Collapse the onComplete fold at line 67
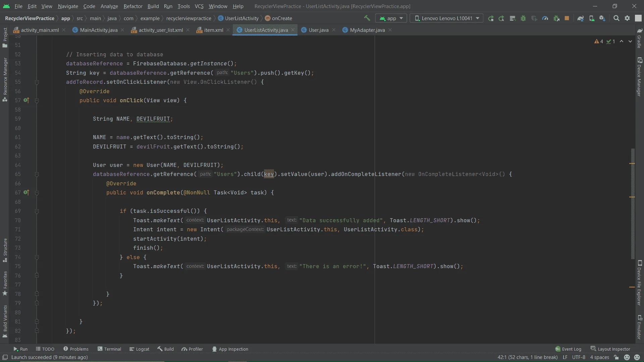 point(37,193)
